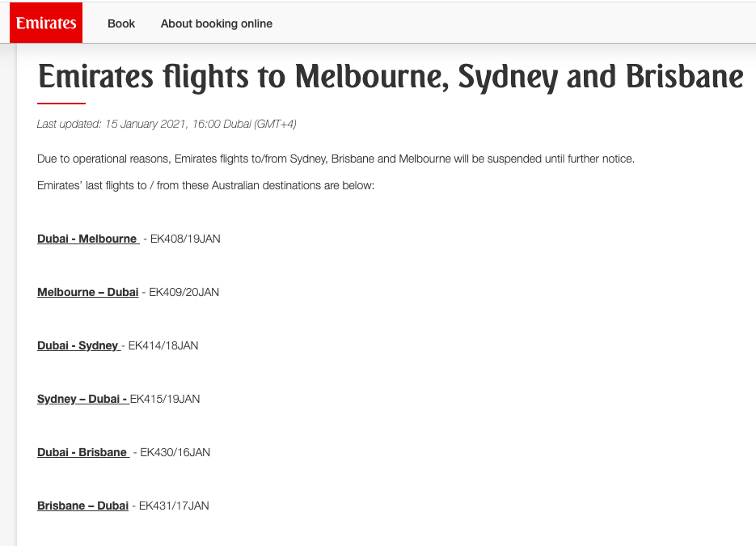Screen dimensions: 756x546
Task: Click the paragraph about flights being suspended
Action: [x=336, y=159]
